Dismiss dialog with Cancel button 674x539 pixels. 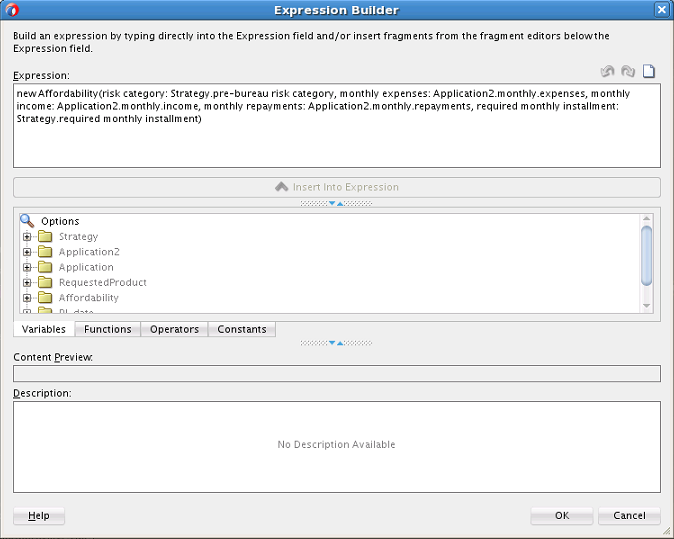pos(629,516)
